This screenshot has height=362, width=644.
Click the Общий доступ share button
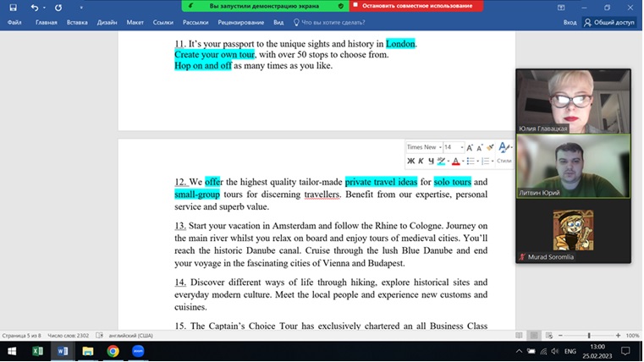tap(609, 23)
